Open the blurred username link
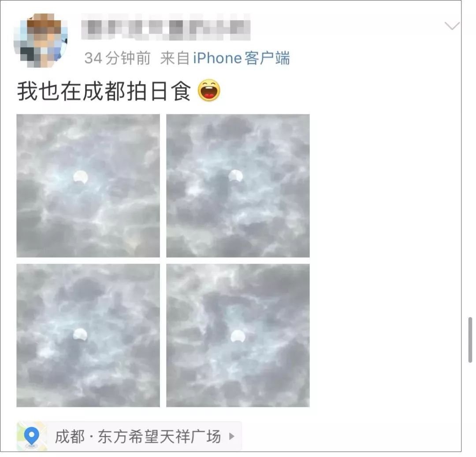Screen dimensions: 476x457 (x=166, y=27)
